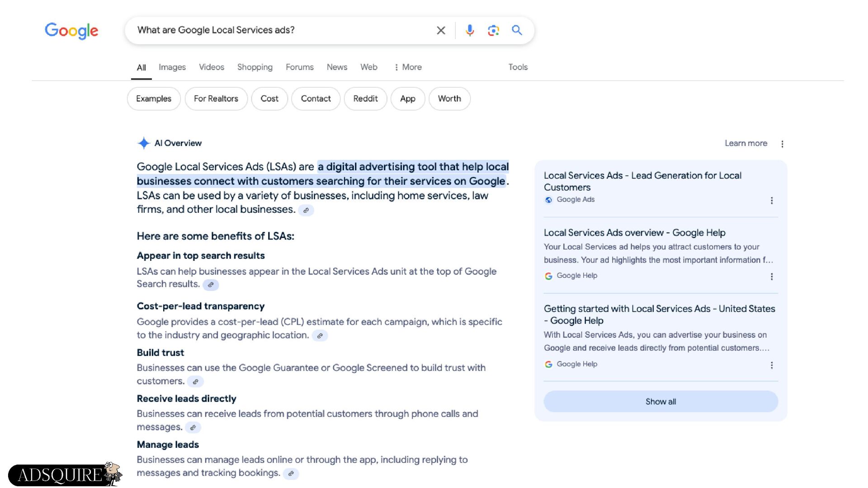This screenshot has width=868, height=488.
Task: Switch to the Videos tab
Action: coord(212,67)
